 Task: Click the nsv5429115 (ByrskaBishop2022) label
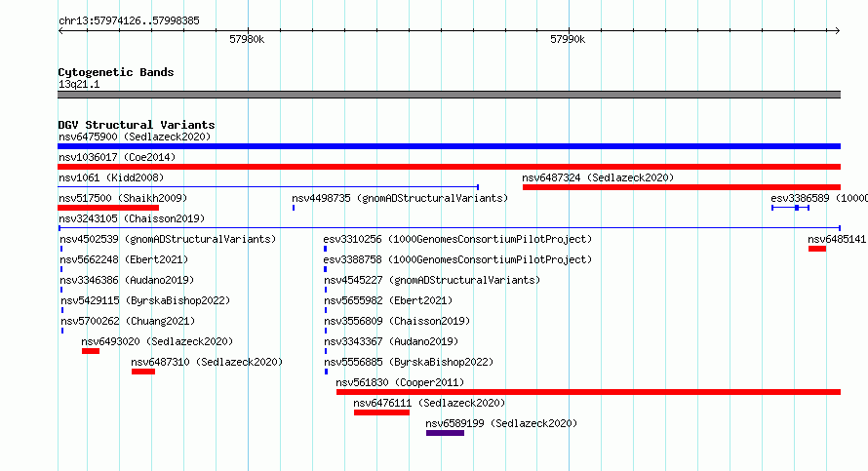[x=145, y=300]
